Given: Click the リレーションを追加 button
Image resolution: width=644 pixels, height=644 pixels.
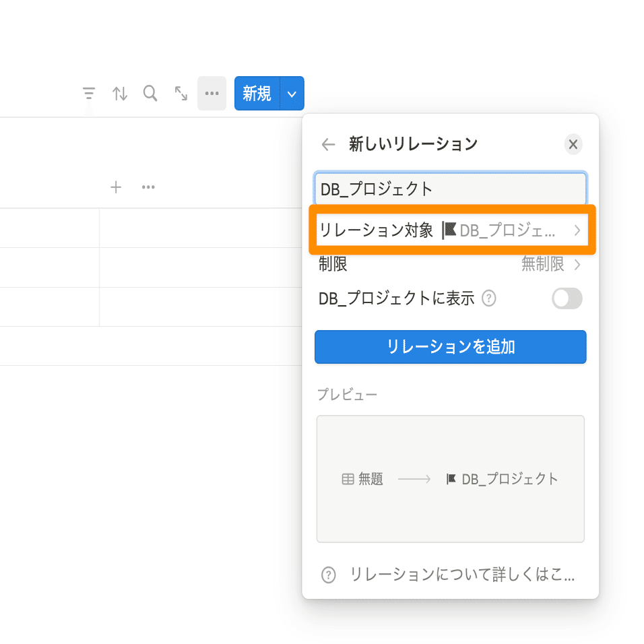Looking at the screenshot, I should (x=451, y=347).
